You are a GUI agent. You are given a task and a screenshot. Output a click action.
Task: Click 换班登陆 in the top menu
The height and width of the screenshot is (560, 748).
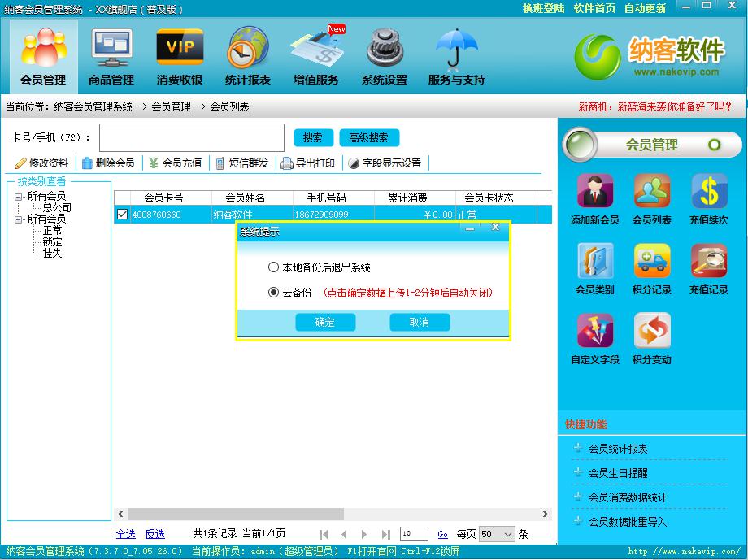coord(543,8)
